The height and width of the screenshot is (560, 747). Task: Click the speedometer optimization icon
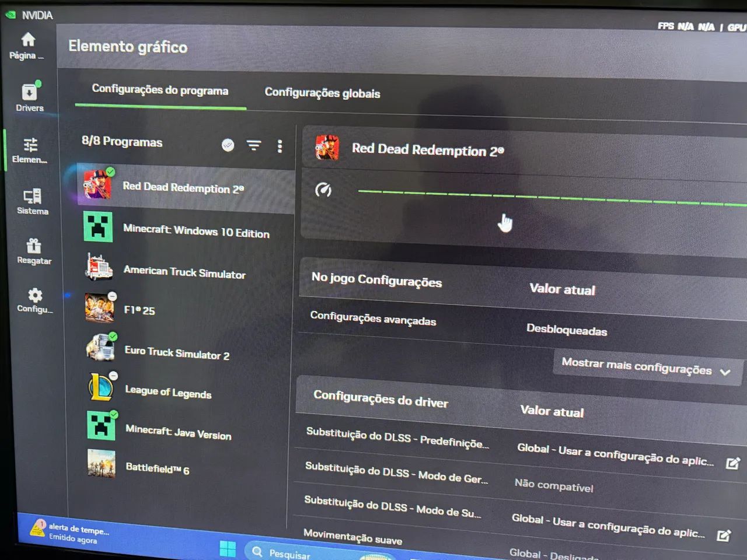pos(323,189)
